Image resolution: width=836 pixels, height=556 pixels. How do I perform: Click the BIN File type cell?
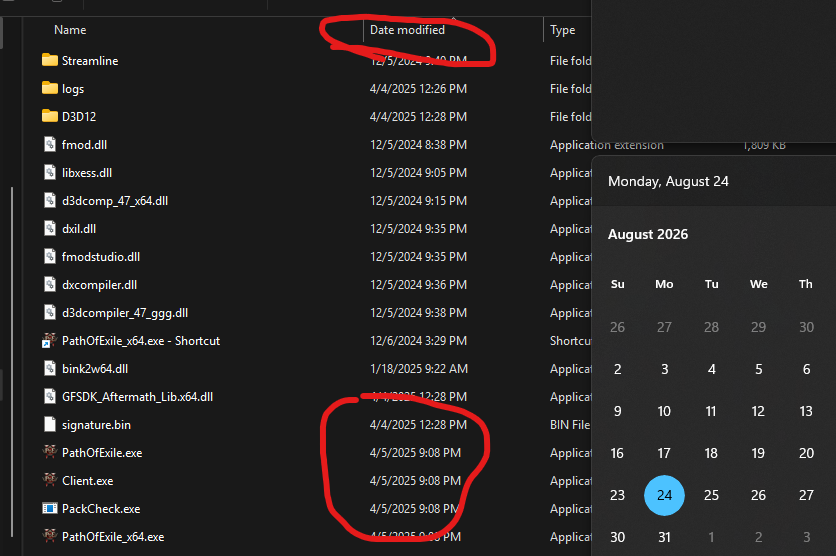tap(570, 425)
